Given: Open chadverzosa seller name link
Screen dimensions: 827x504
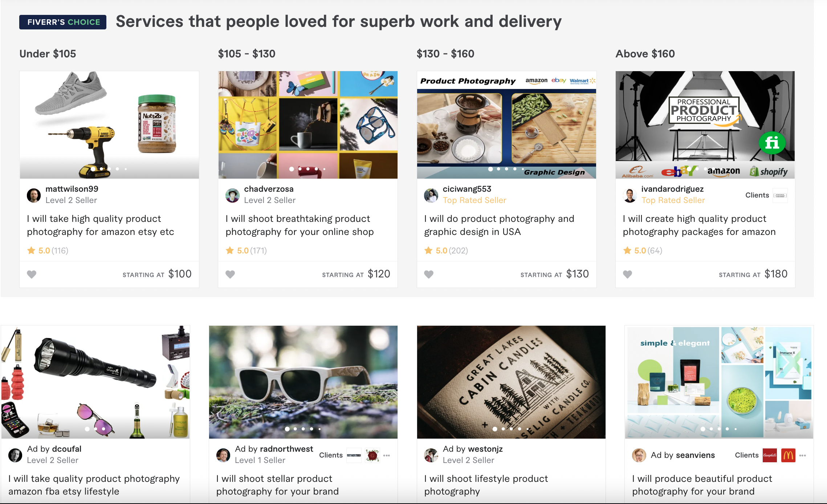Looking at the screenshot, I should 269,189.
